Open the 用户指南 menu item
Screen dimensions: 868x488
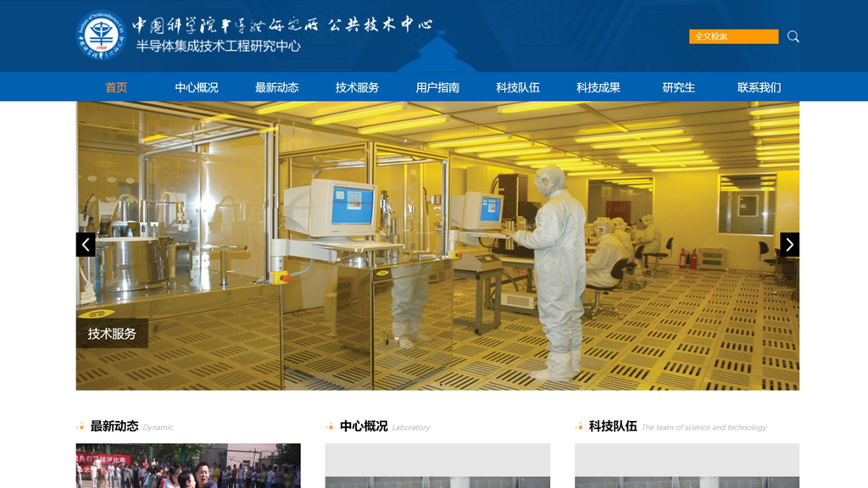pyautogui.click(x=437, y=87)
